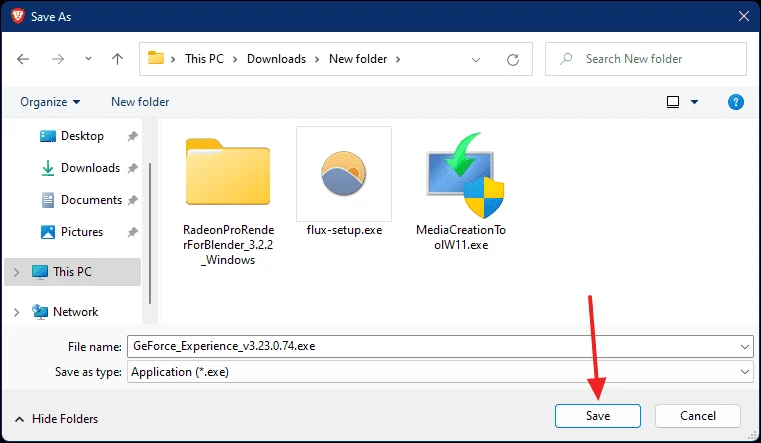Close the Save As dialog
This screenshot has height=443, width=761.
click(x=744, y=16)
